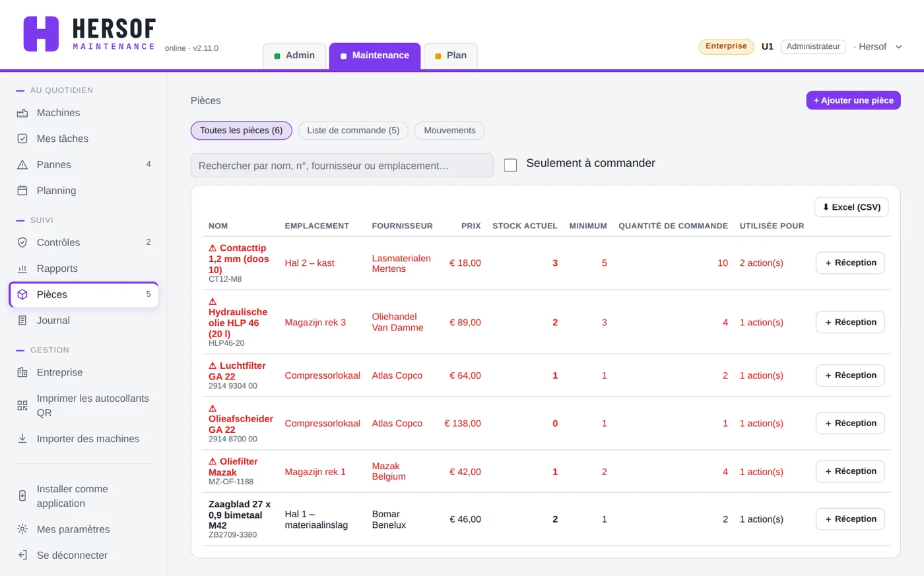The height and width of the screenshot is (576, 924).
Task: Click supplier "Lasmaterialen Mertens"
Action: [x=401, y=263]
